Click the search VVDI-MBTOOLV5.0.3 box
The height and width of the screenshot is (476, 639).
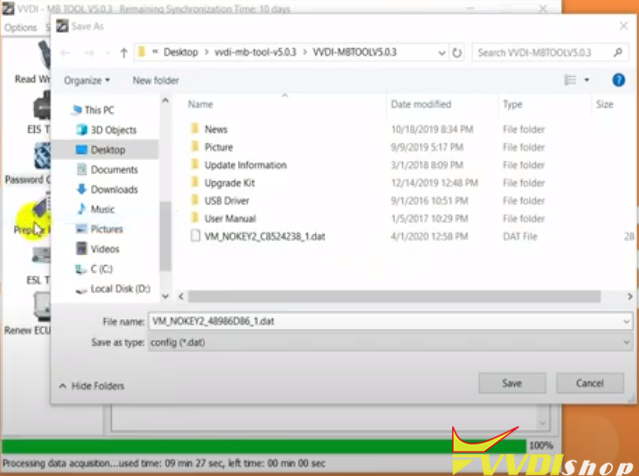tap(549, 53)
